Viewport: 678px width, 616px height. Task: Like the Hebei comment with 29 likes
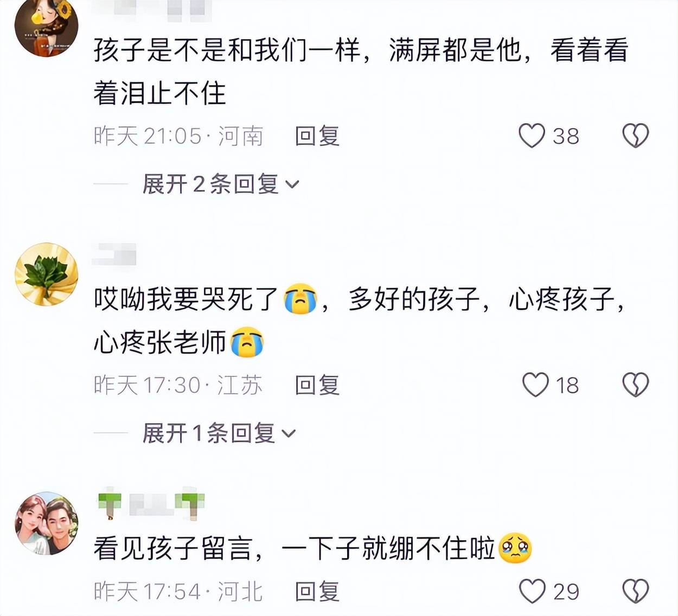point(532,591)
